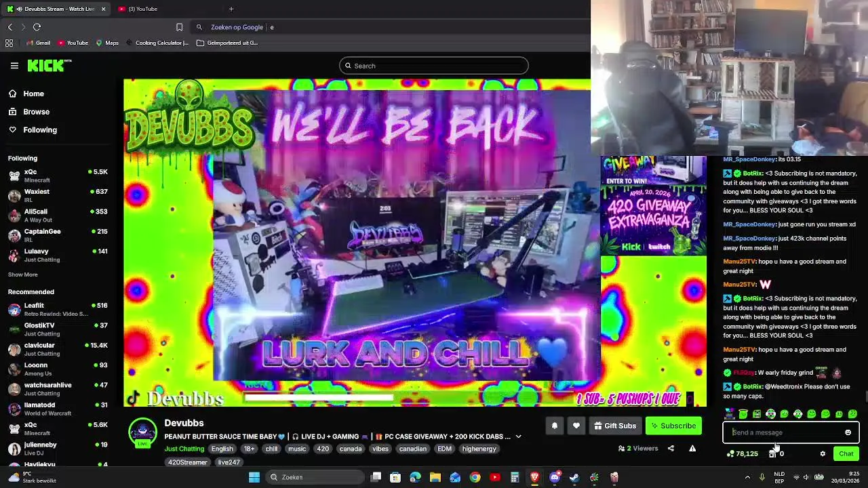
Task: Open julienneby recommended channel
Action: 58,449
